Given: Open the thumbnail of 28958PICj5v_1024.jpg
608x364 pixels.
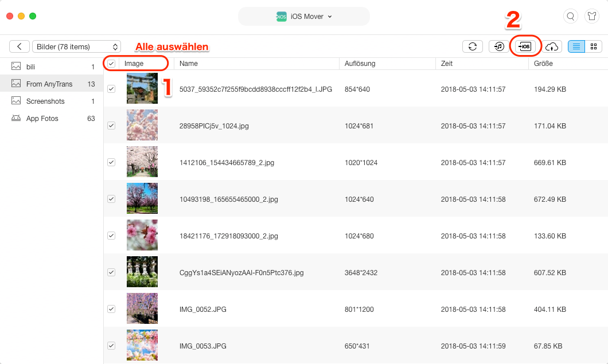Looking at the screenshot, I should coord(142,125).
